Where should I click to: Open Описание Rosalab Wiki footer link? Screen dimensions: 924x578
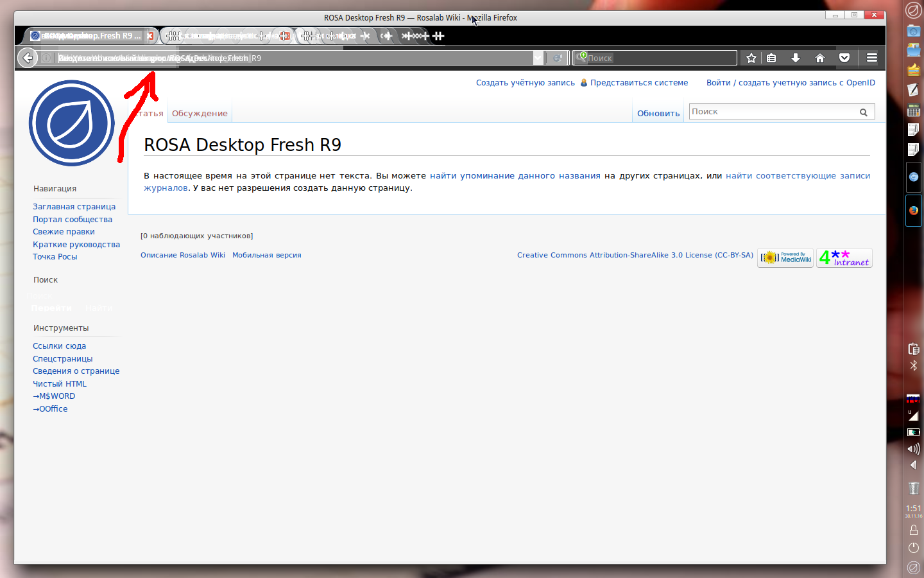[183, 256]
